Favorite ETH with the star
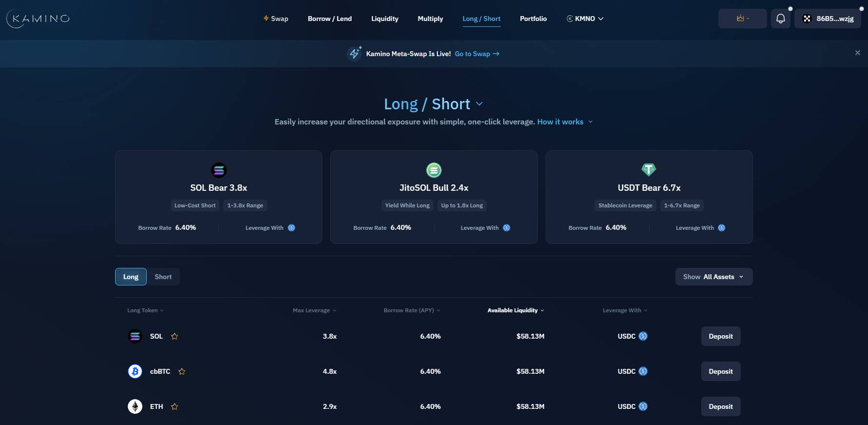 pos(175,406)
